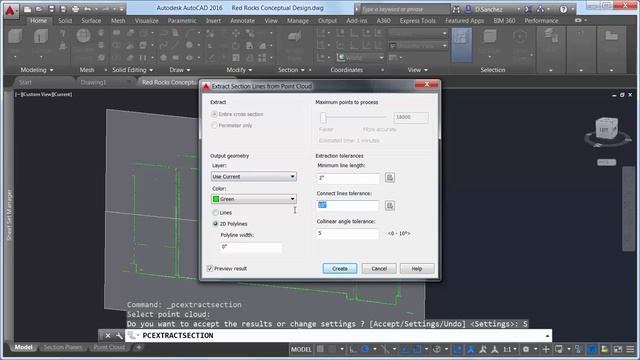Select Perimeter only radio button
Screen dimensions: 640x360
tap(214, 125)
